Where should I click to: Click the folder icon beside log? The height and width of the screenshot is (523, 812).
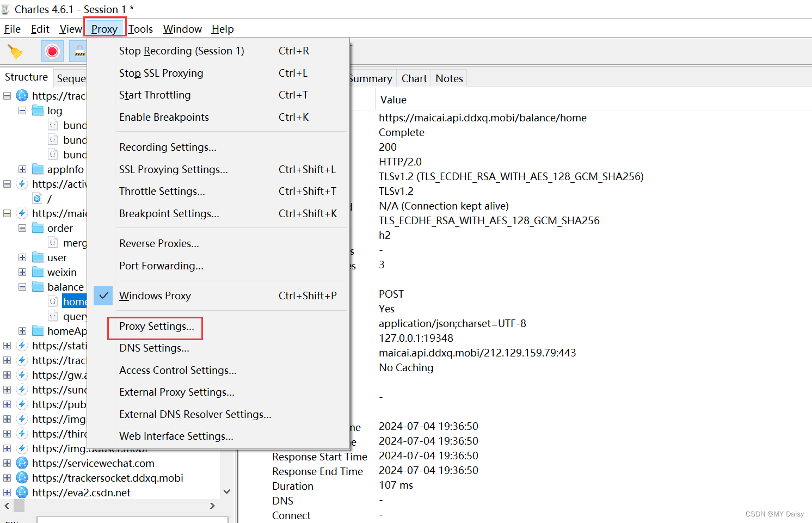(38, 110)
